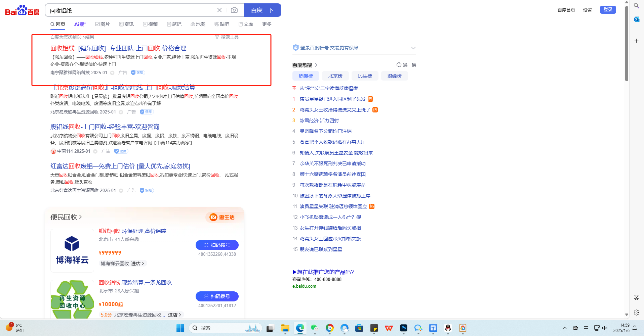
Task: Click into the Baidu search input field
Action: click(x=131, y=10)
